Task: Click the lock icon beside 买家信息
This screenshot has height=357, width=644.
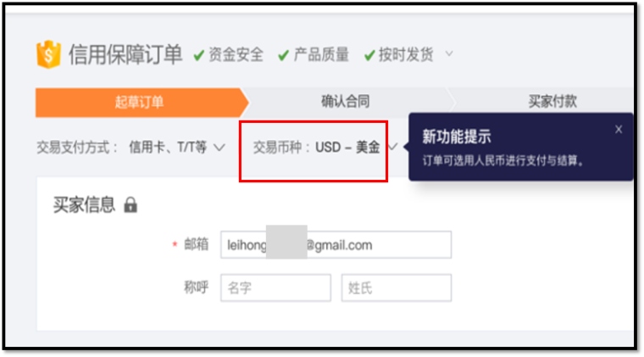Action: click(x=130, y=204)
